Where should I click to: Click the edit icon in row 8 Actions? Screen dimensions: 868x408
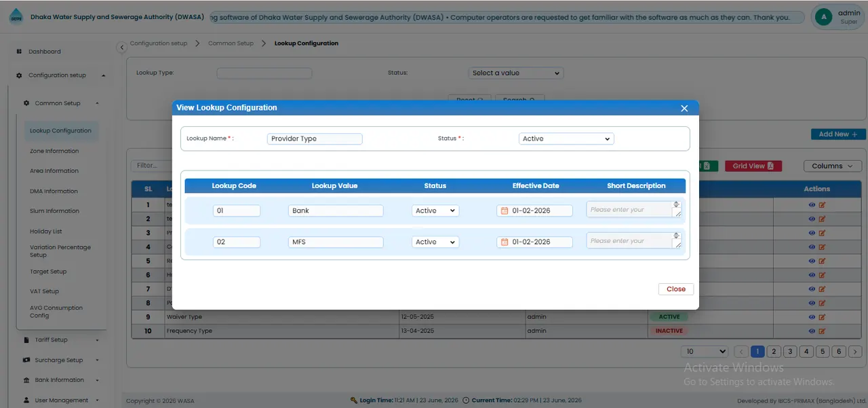(x=822, y=303)
